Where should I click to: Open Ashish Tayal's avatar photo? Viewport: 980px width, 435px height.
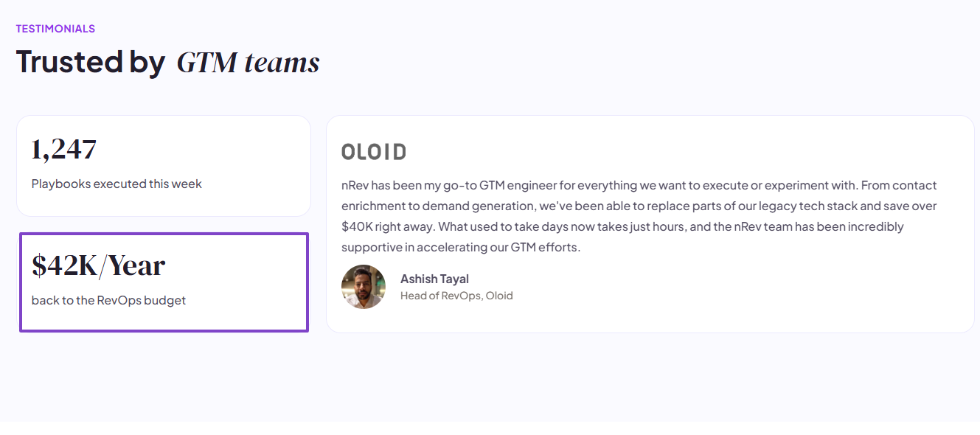tap(364, 287)
